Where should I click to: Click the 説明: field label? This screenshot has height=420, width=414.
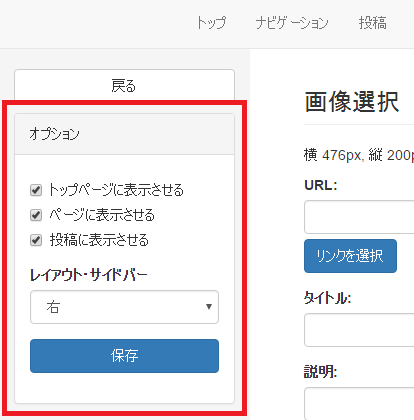(x=321, y=371)
